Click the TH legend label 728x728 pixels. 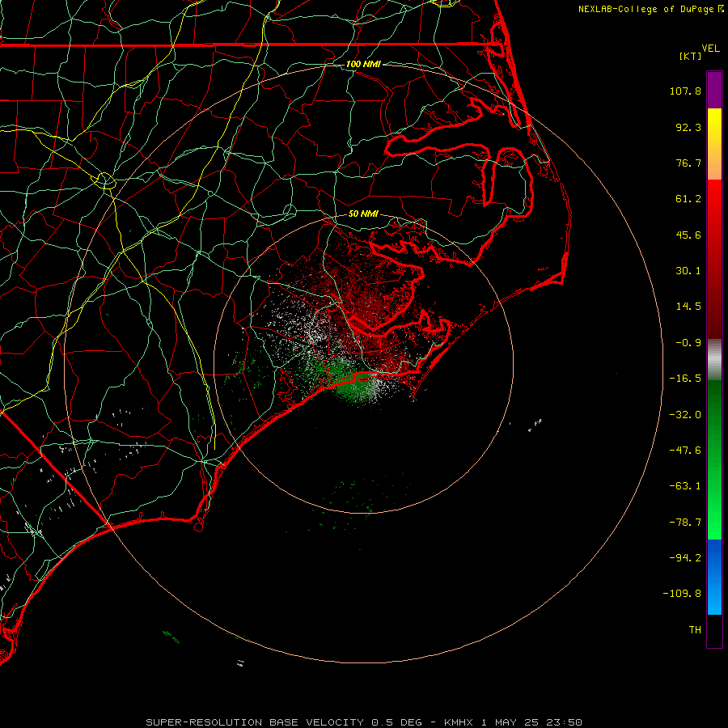pos(695,630)
